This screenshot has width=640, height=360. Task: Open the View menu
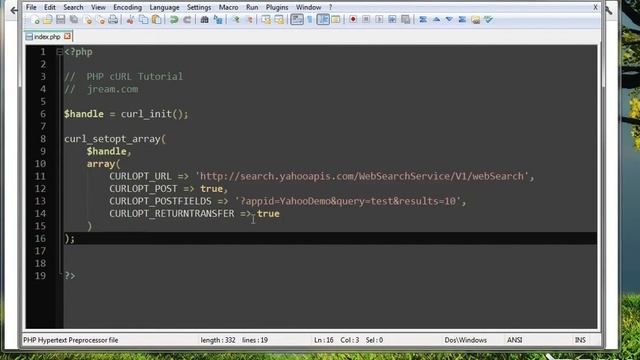98,7
